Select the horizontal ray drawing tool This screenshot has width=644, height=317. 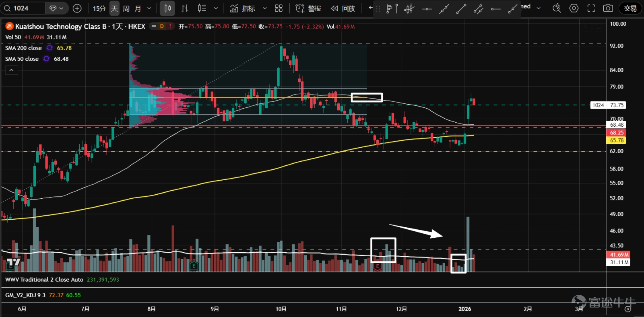[x=496, y=8]
